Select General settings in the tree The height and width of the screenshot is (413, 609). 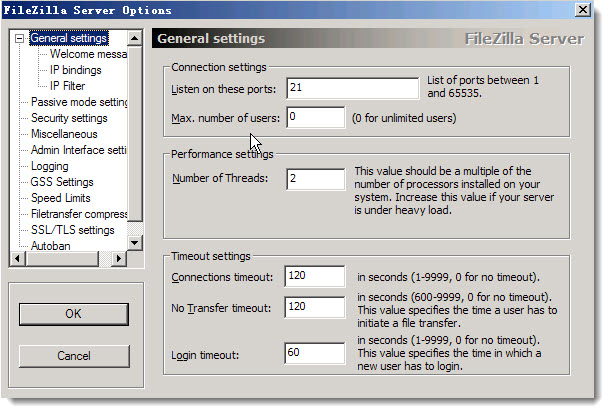coord(69,38)
